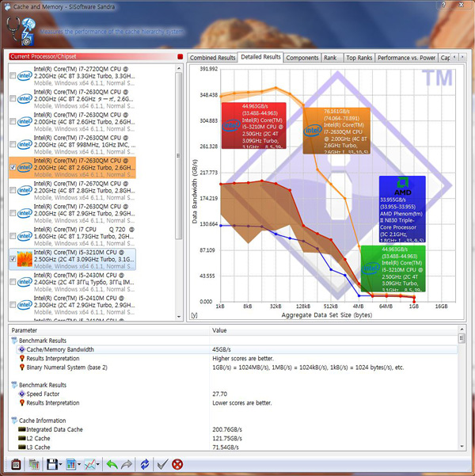Open the bar chart icon dropdown arrow

[79, 464]
